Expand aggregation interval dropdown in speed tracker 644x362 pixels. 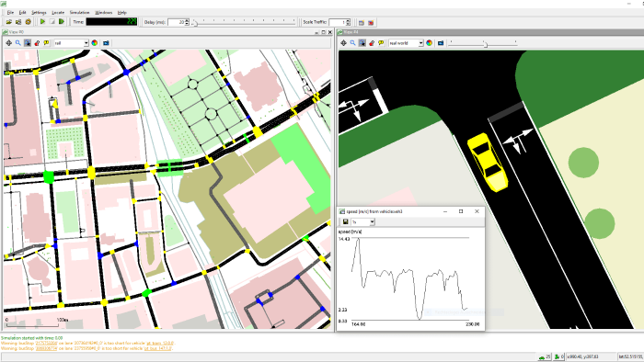[x=372, y=221]
